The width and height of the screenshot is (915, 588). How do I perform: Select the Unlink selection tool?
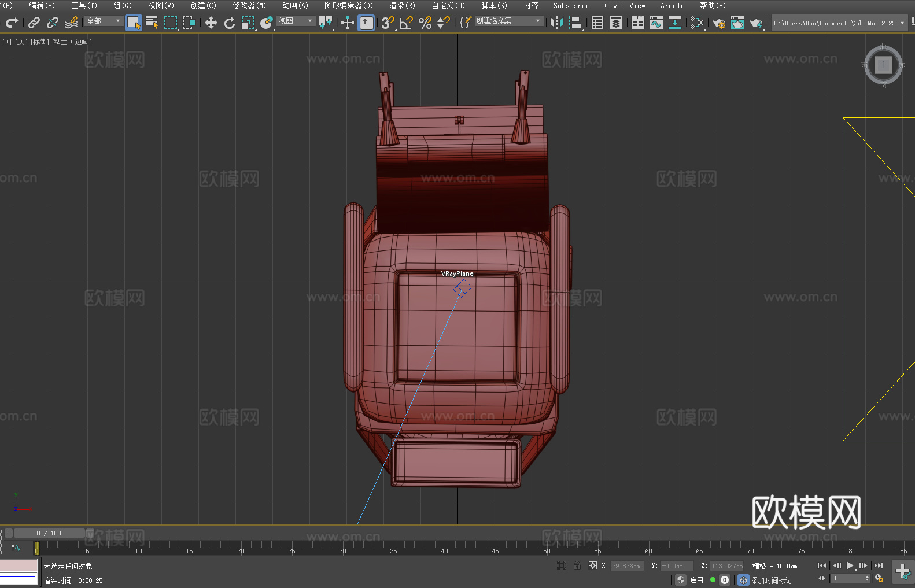[x=53, y=23]
